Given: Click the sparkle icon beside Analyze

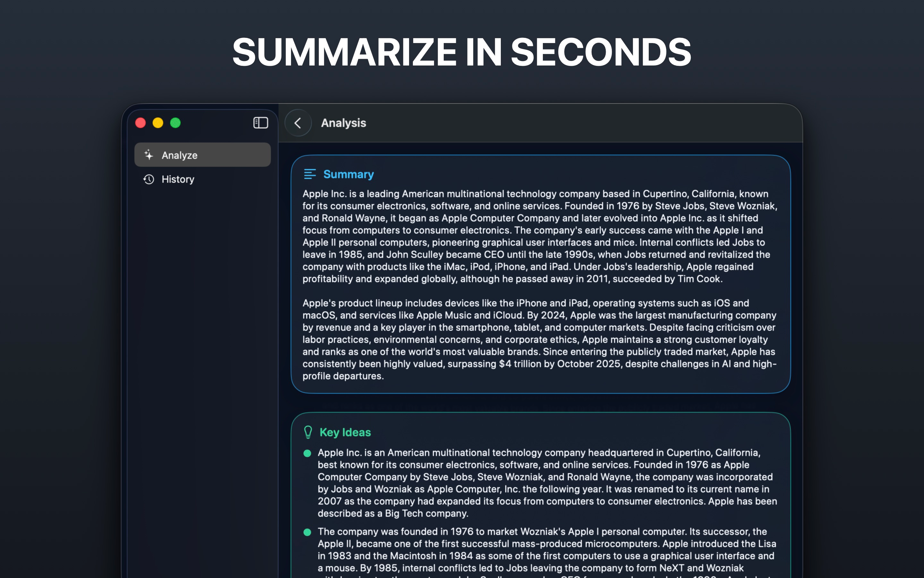Looking at the screenshot, I should [149, 155].
